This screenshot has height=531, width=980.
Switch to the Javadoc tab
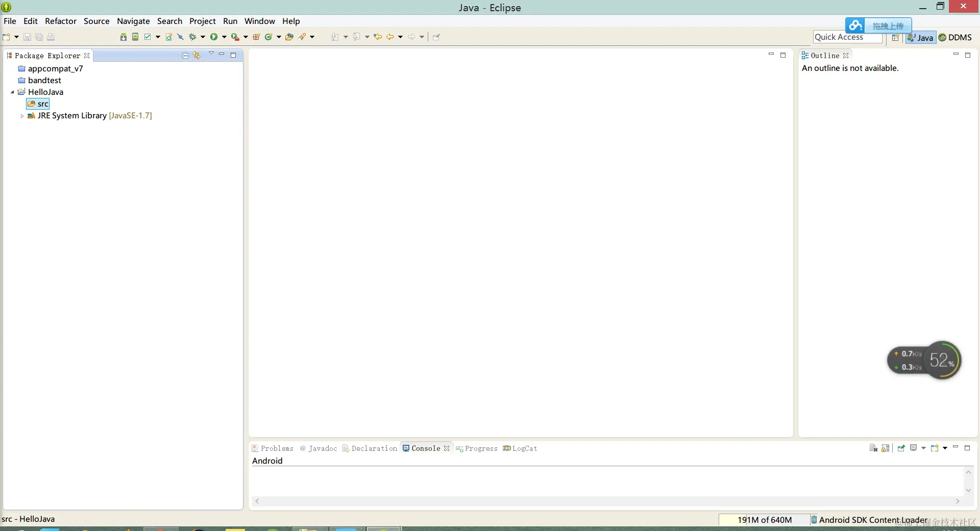pos(318,448)
